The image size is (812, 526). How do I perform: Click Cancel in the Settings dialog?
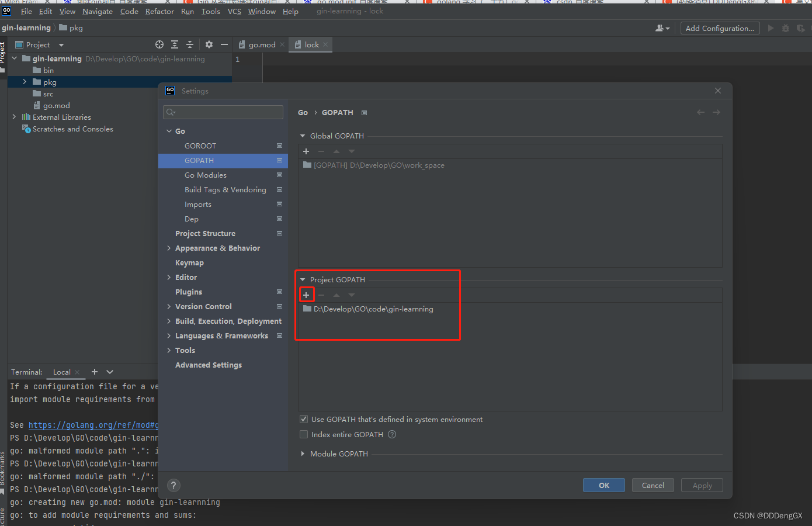pos(653,485)
